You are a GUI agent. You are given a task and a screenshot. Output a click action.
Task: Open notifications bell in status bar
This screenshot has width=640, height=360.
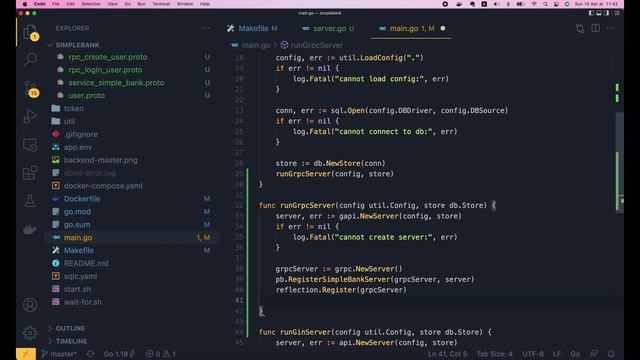point(611,354)
